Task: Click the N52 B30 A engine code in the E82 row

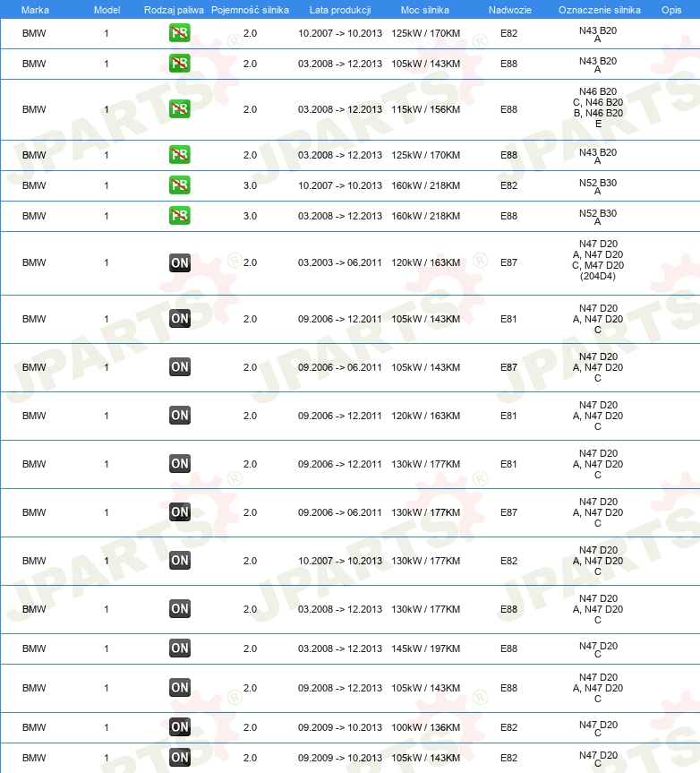Action: [x=598, y=186]
